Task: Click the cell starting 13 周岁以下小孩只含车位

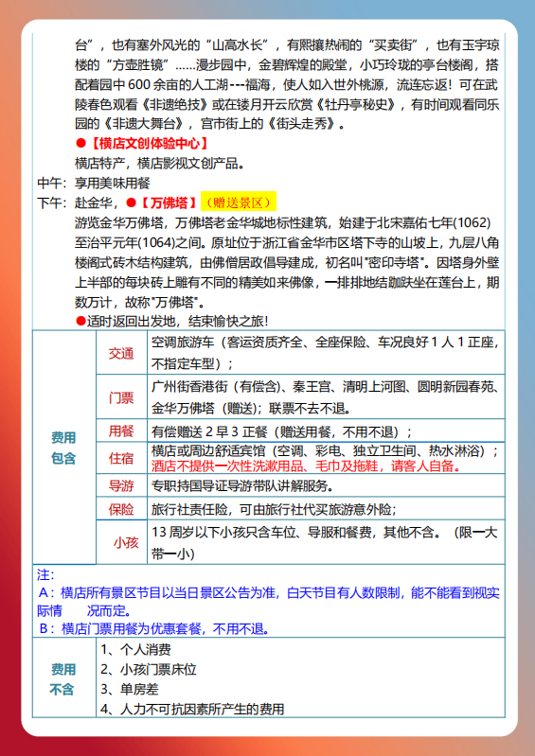Action: click(326, 543)
